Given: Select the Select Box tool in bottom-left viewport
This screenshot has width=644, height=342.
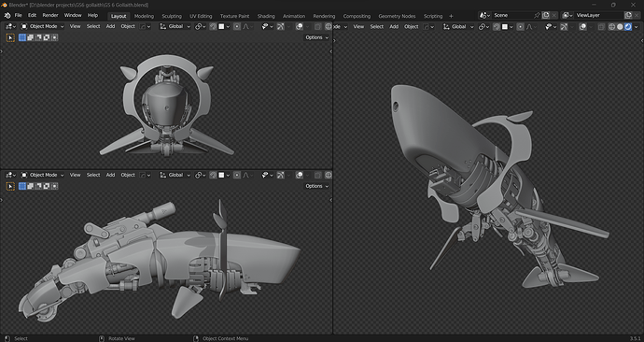Looking at the screenshot, I should tap(10, 186).
